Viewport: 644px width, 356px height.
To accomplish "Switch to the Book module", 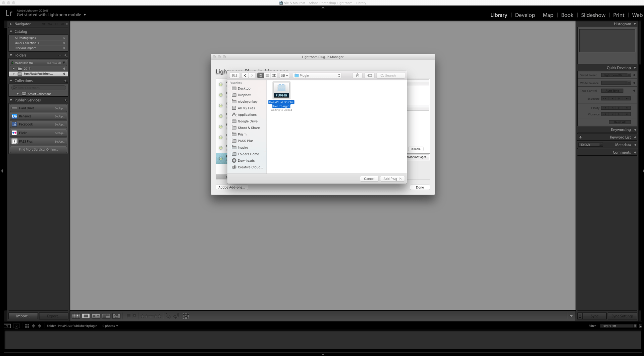I will tap(567, 15).
